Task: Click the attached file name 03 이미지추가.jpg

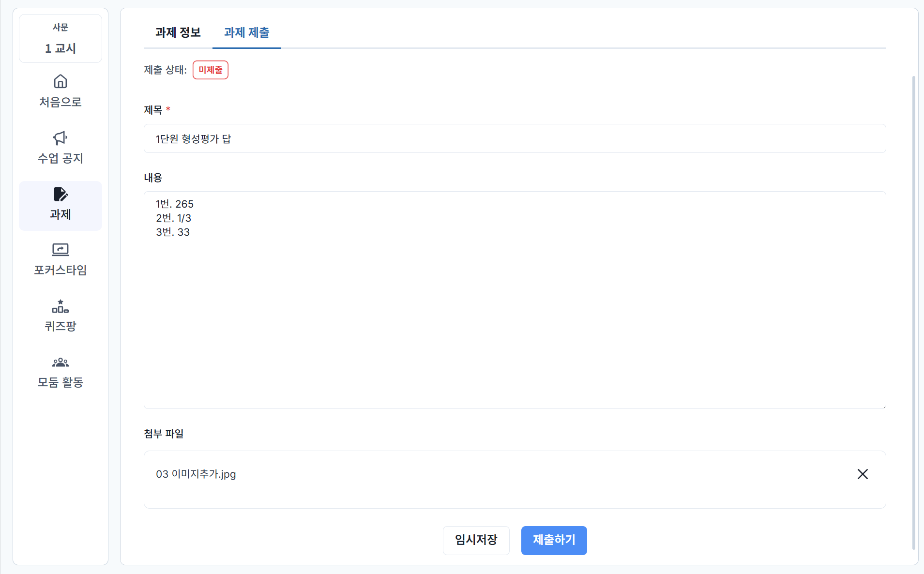Action: (x=196, y=474)
